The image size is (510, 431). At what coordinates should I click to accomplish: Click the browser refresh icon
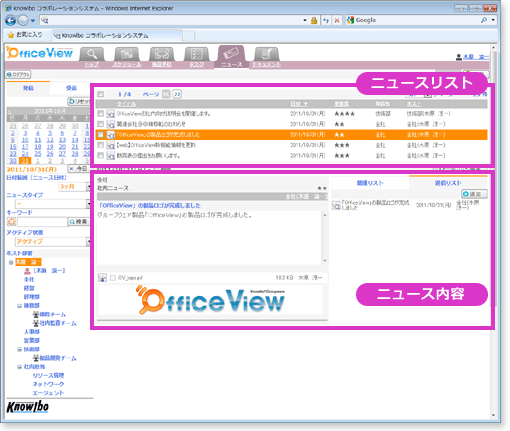point(326,20)
